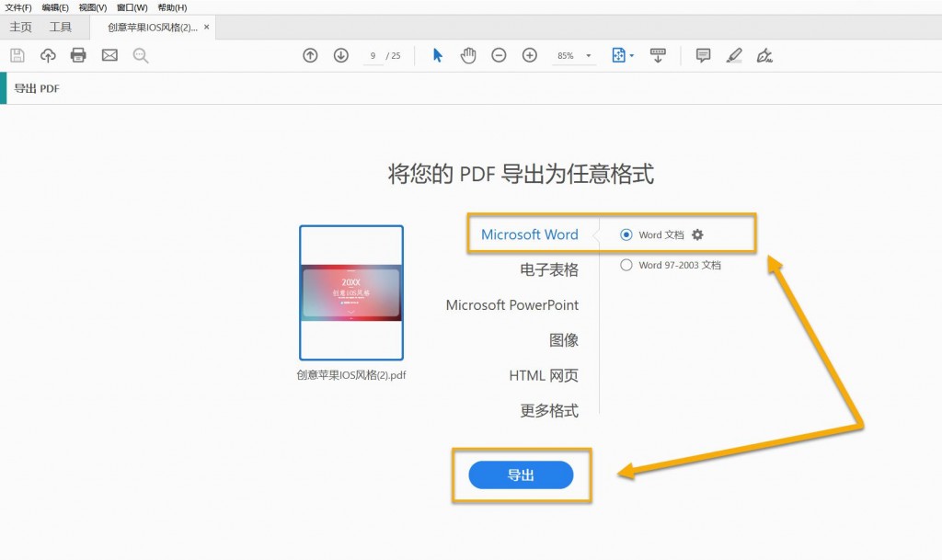Viewport: 942px width, 560px height.
Task: Open the 帮助(H) menu
Action: (x=172, y=7)
